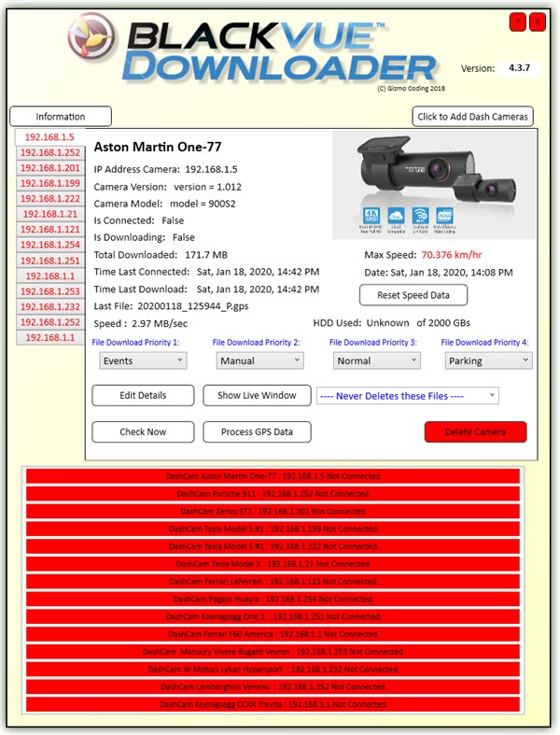Expand the Never Deletes these Files dropdown
Image resolution: width=560 pixels, height=735 pixels.
[x=408, y=396]
